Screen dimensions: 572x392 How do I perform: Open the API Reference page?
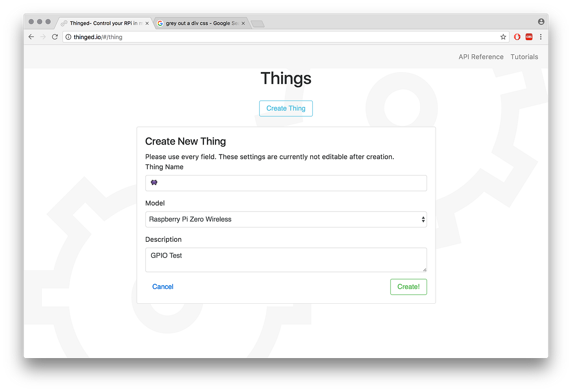pos(481,57)
